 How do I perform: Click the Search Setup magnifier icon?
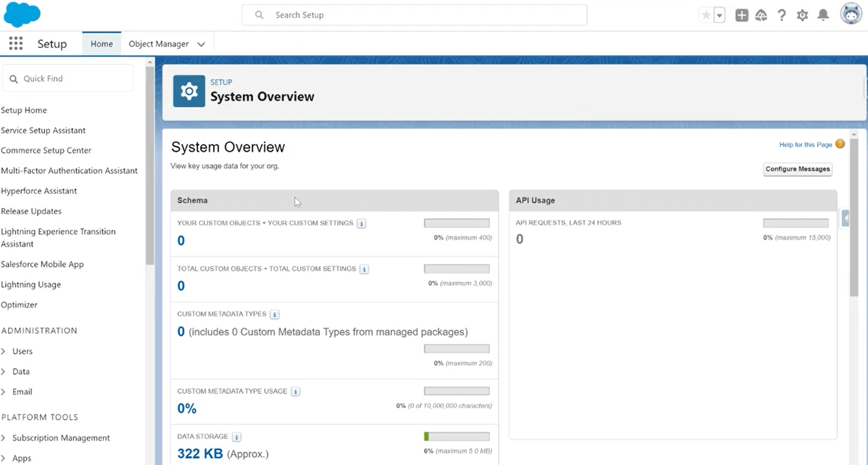tap(259, 15)
